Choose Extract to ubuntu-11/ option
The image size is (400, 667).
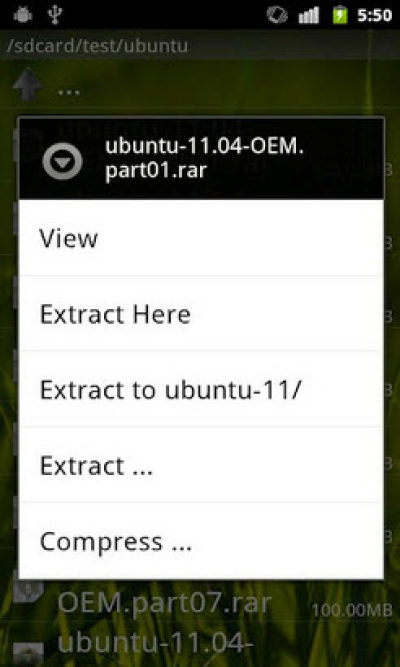point(201,389)
